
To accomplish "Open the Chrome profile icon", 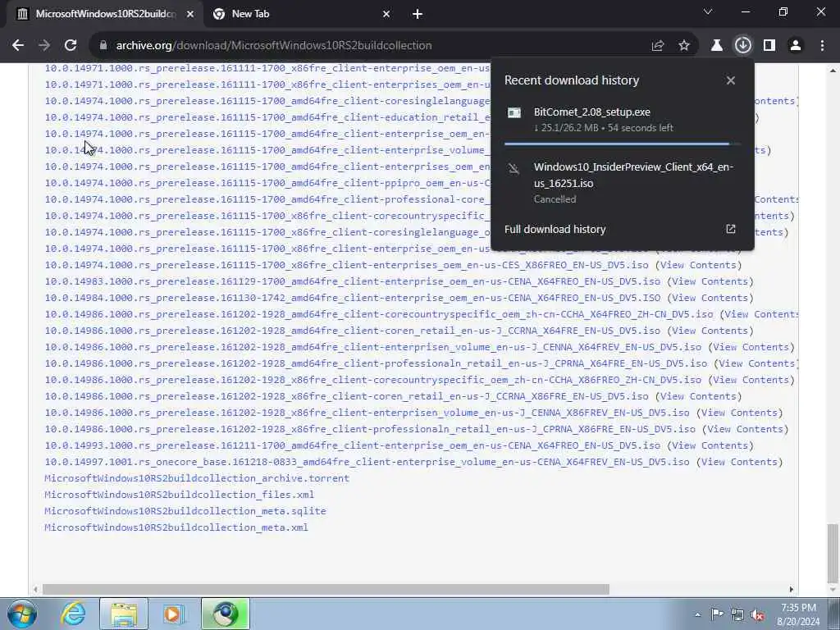I will pos(796,46).
